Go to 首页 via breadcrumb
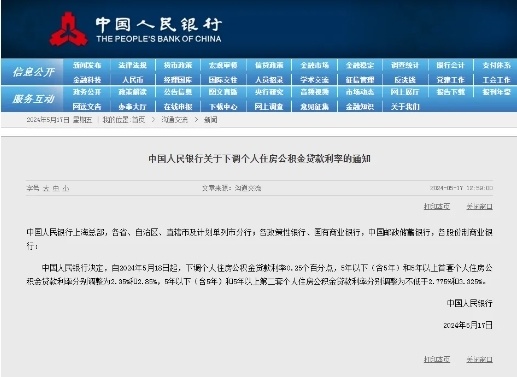Viewport: 517px width, 377px height. pos(139,120)
